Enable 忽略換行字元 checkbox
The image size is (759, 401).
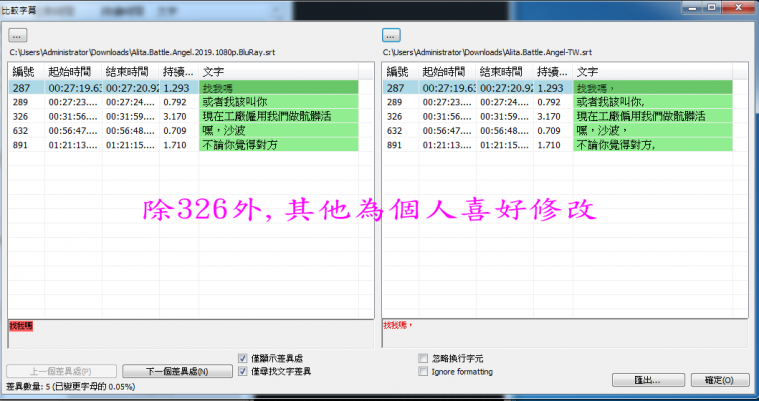pos(423,358)
